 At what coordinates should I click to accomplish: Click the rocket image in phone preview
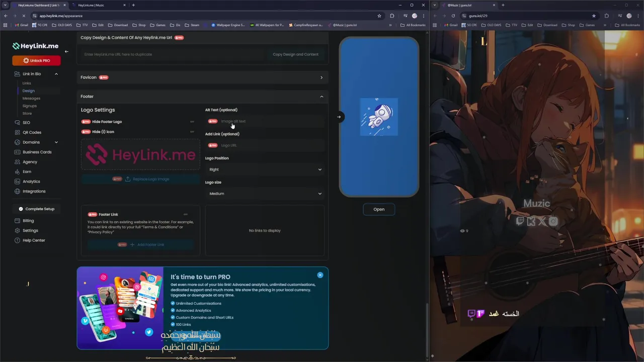click(379, 117)
